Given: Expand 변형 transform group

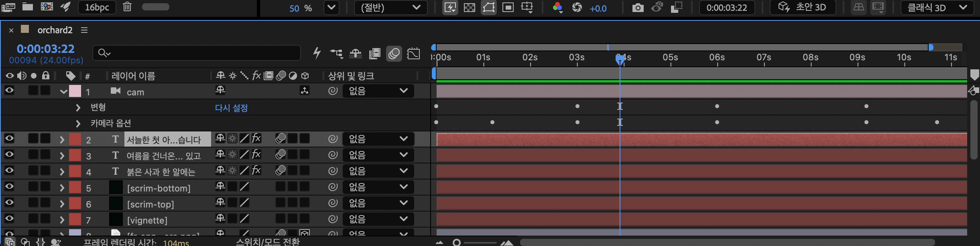Looking at the screenshot, I should [x=78, y=107].
